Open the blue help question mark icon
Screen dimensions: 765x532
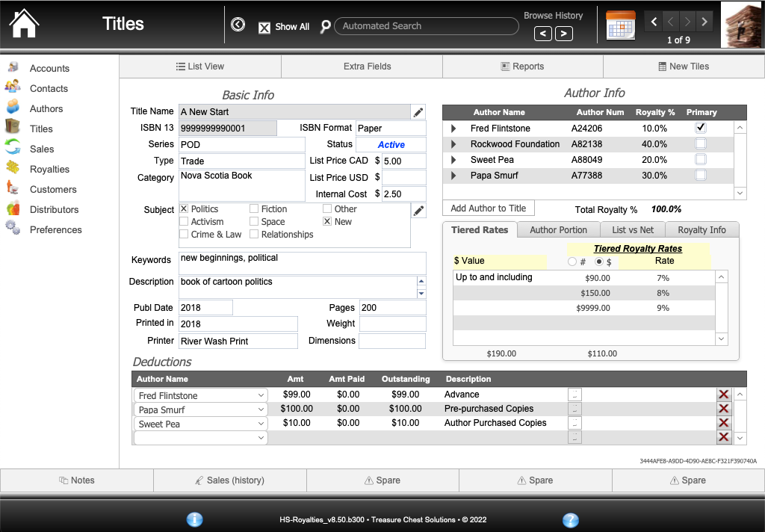pyautogui.click(x=570, y=519)
